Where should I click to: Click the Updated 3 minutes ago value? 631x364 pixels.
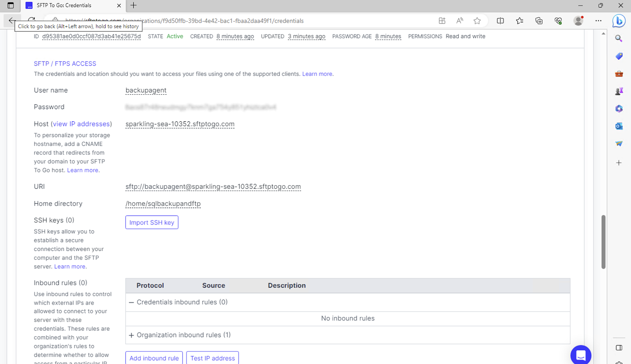(306, 36)
